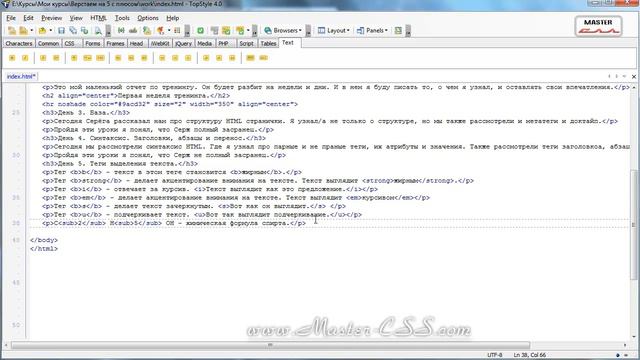The width and height of the screenshot is (640, 360).
Task: Switch to the jQuery tab
Action: click(183, 43)
